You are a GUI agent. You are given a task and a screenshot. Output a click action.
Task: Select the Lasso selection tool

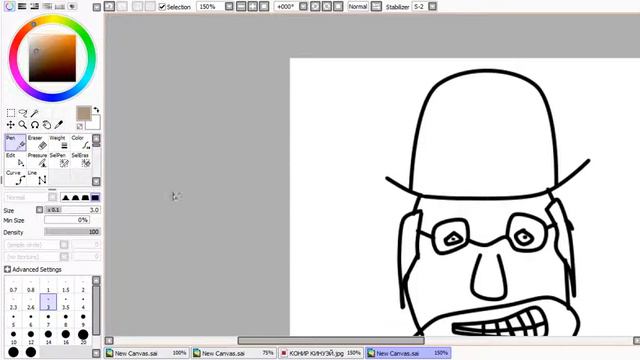(x=23, y=113)
